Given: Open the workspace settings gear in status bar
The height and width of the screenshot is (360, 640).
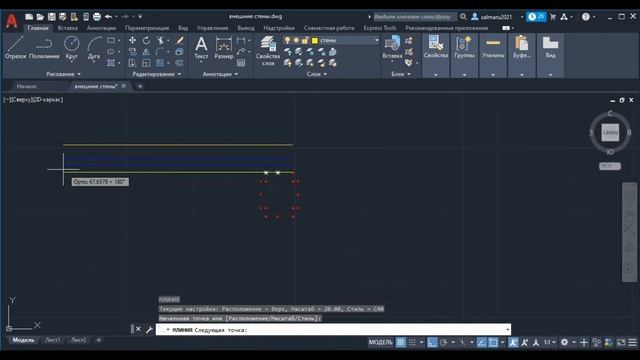Looking at the screenshot, I should [x=564, y=342].
